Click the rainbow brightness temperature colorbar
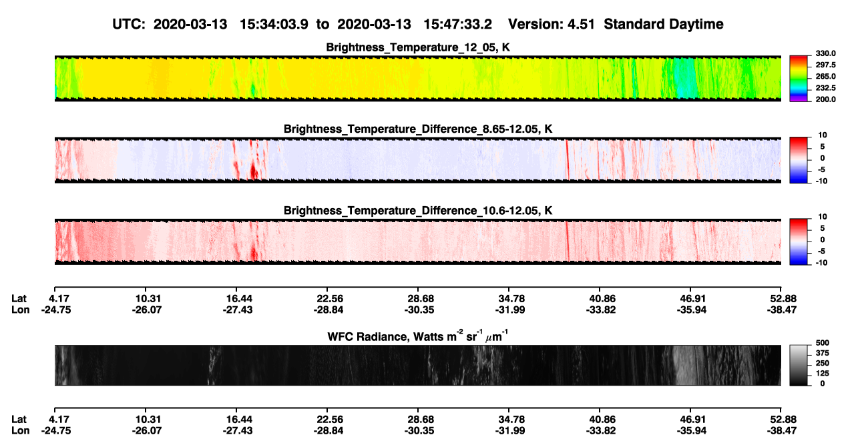Viewport: 868px width, 445px height. click(x=799, y=79)
